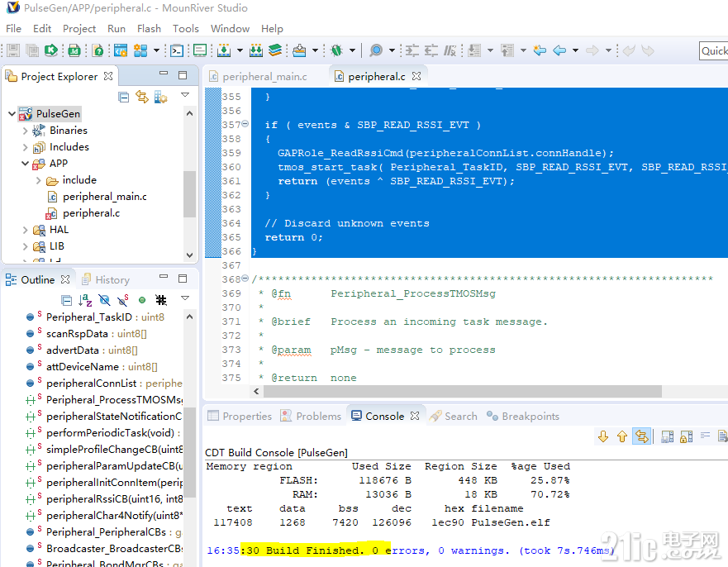Click the toggle comment toolbar icon
The image size is (728, 567).
pos(450,50)
